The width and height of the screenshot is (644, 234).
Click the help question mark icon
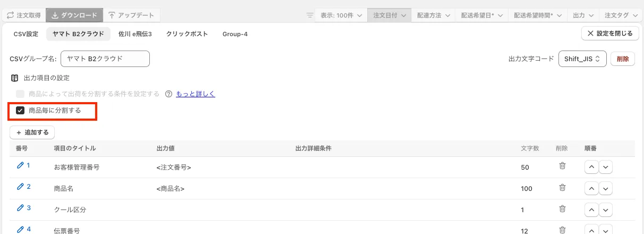(169, 94)
